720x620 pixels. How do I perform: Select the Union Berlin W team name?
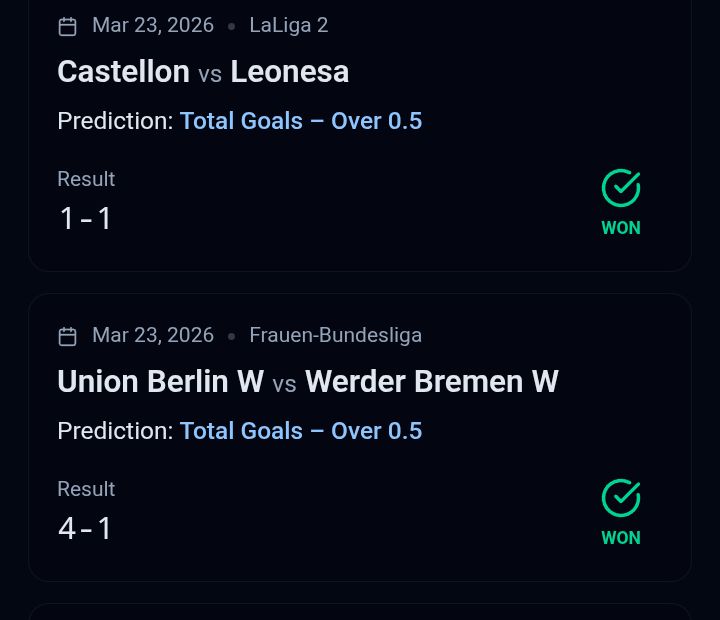point(160,382)
